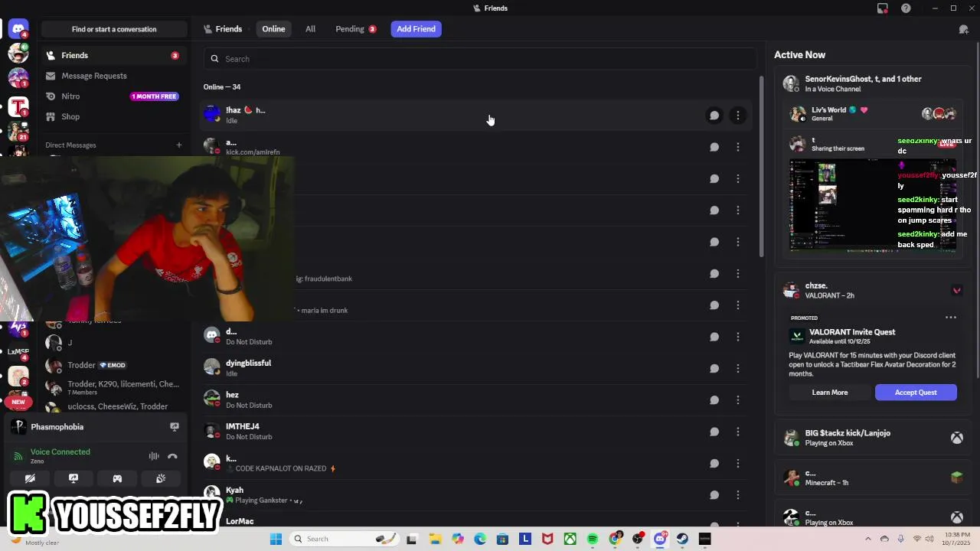The image size is (980, 551).
Task: Open Discord home direct messages icon
Action: (x=18, y=29)
